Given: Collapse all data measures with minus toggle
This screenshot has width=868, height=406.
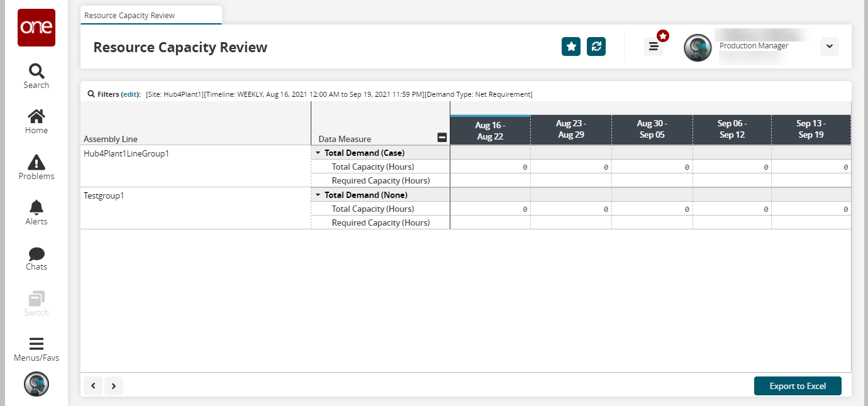Looking at the screenshot, I should point(442,138).
